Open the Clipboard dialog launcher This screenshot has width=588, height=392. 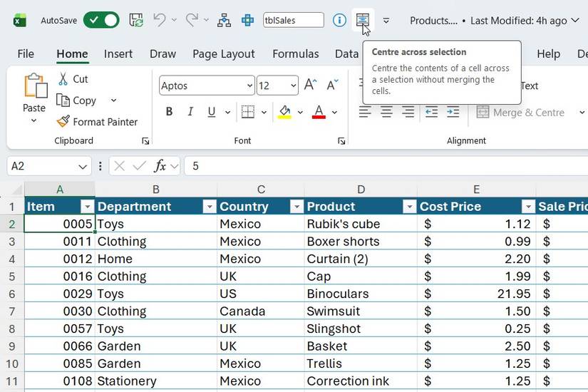145,140
